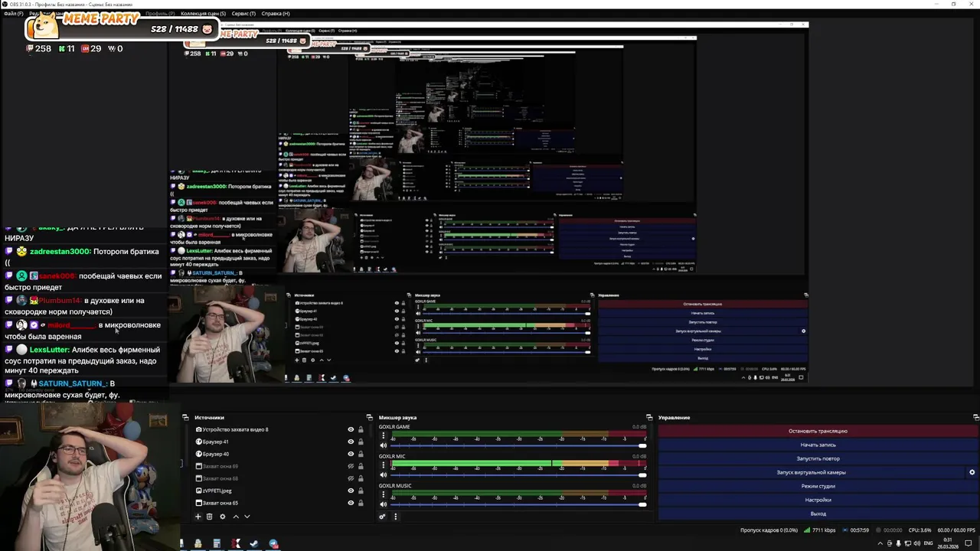Toggle lock on zVPFETI.jpeg source
Image resolution: width=980 pixels, height=551 pixels.
[x=361, y=491]
